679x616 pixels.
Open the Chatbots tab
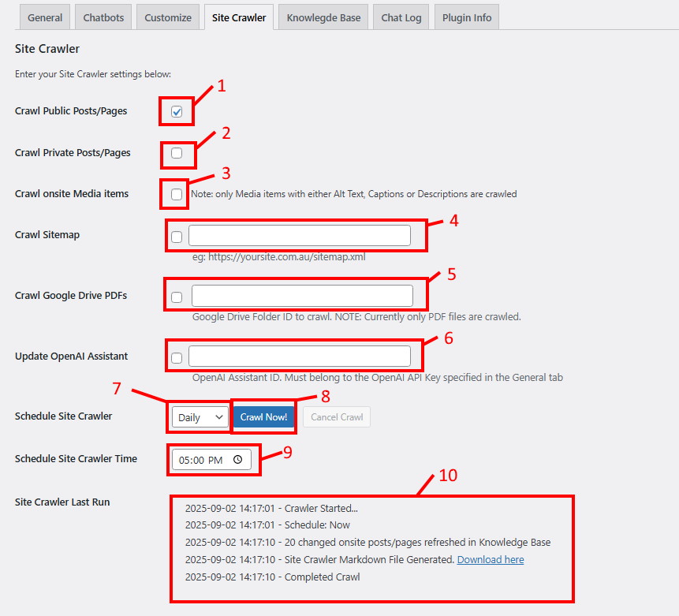103,17
